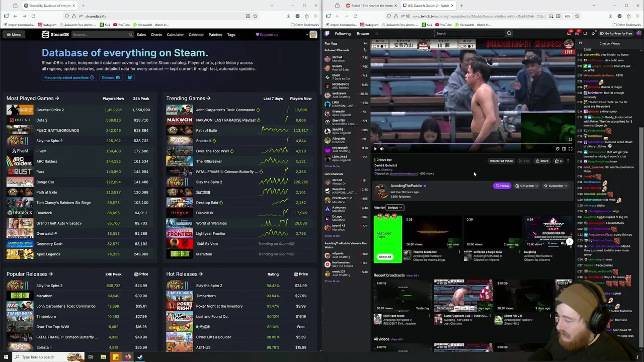This screenshot has width=644, height=362.
Task: Expand the Most Played Games list
Action: 33,99
